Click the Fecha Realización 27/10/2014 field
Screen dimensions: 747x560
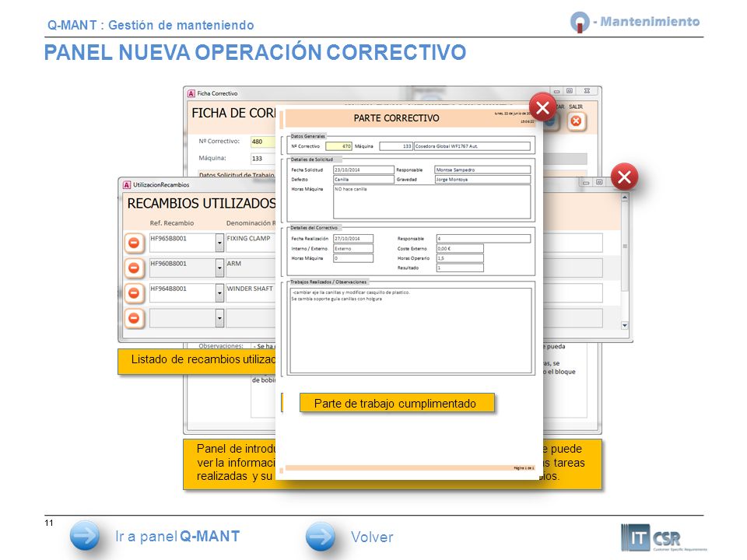[x=353, y=239]
